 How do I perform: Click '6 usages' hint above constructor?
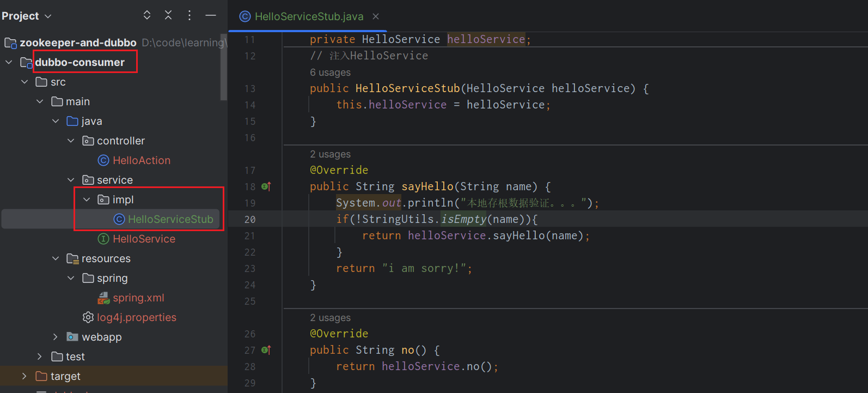coord(330,72)
